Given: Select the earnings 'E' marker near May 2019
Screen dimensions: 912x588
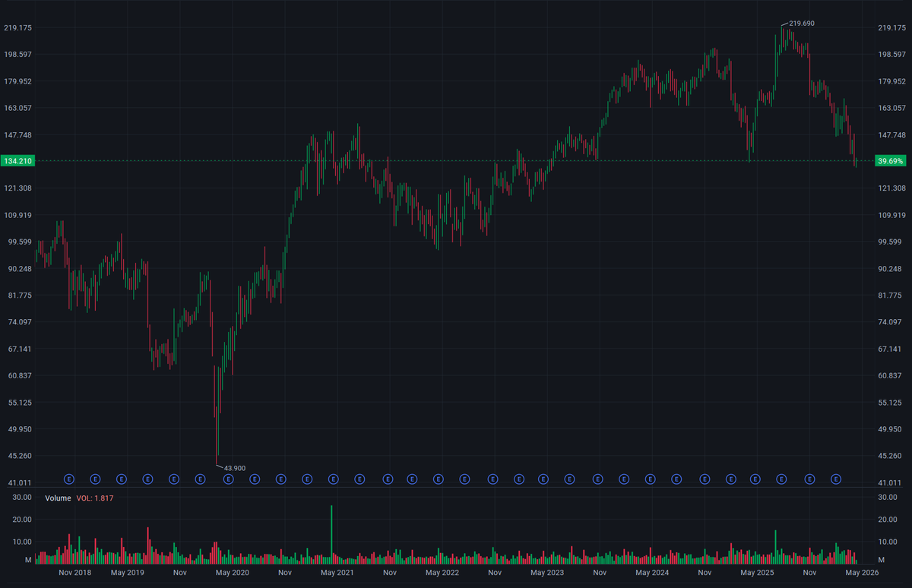Looking at the screenshot, I should [x=121, y=479].
